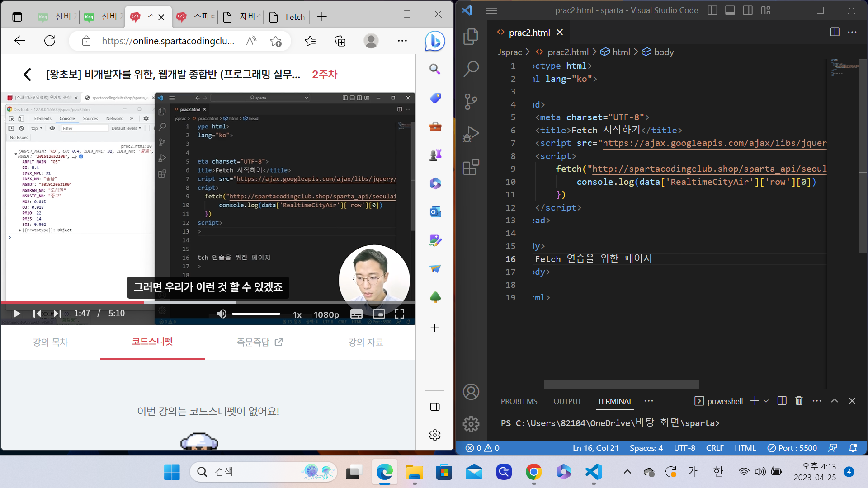Screen dimensions: 868x488
Task: Change encoding via UTF-8 status item
Action: (684, 448)
